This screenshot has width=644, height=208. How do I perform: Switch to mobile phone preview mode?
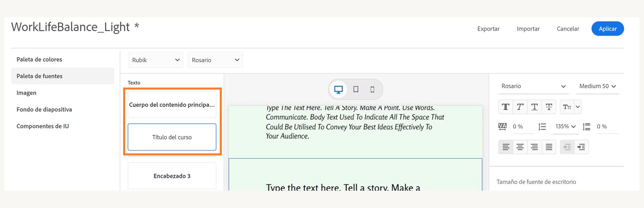pos(372,89)
